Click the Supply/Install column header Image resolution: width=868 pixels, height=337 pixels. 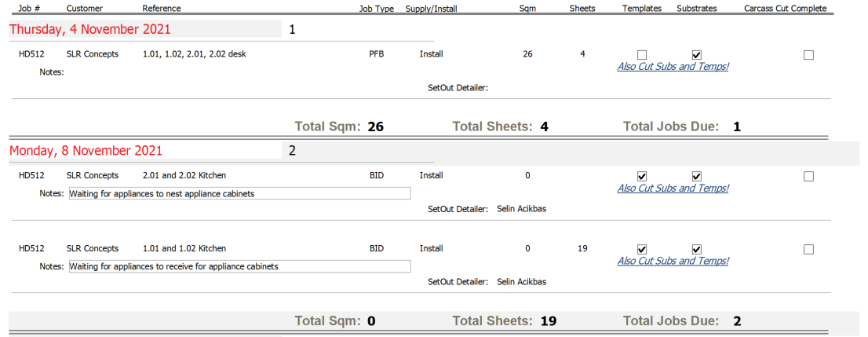(x=431, y=9)
